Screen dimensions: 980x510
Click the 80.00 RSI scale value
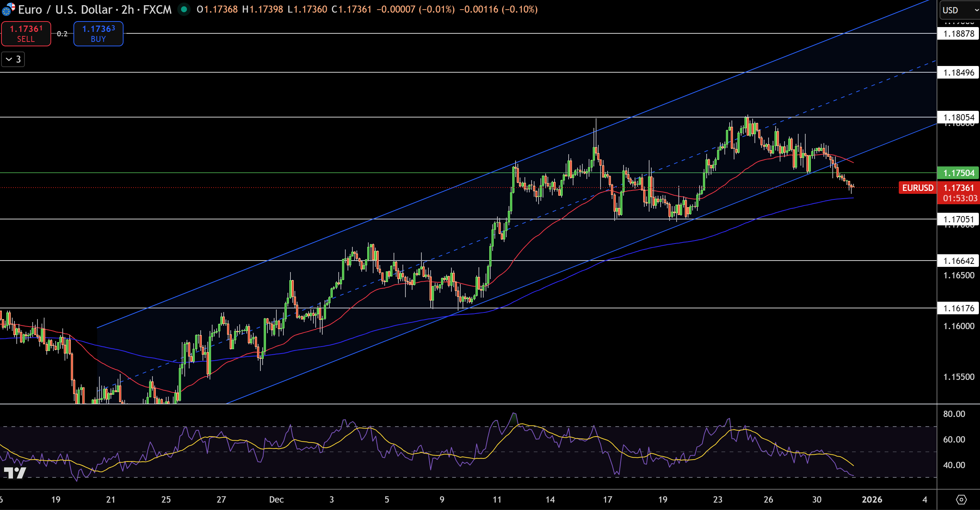tap(954, 414)
